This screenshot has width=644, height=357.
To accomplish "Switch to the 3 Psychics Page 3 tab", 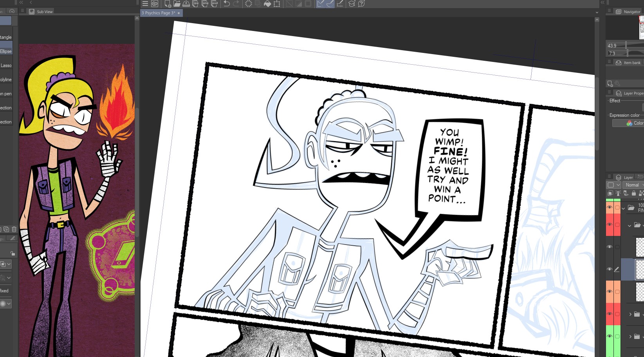I will (159, 13).
